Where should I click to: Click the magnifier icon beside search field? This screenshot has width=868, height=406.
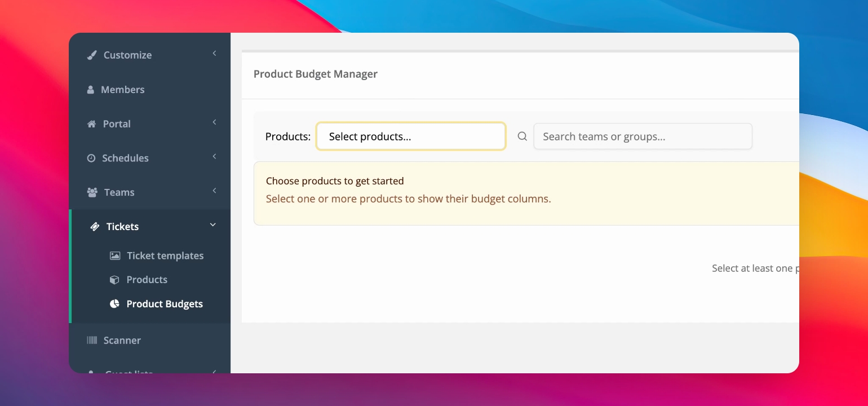522,136
